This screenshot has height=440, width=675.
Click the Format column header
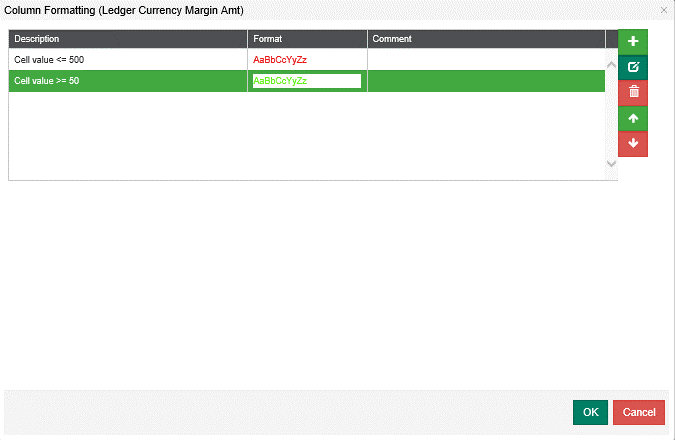tap(307, 39)
